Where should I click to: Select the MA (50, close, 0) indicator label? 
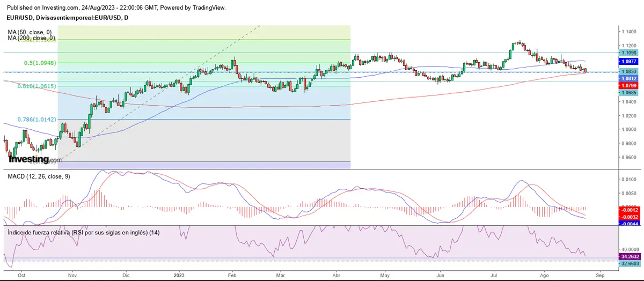31,32
